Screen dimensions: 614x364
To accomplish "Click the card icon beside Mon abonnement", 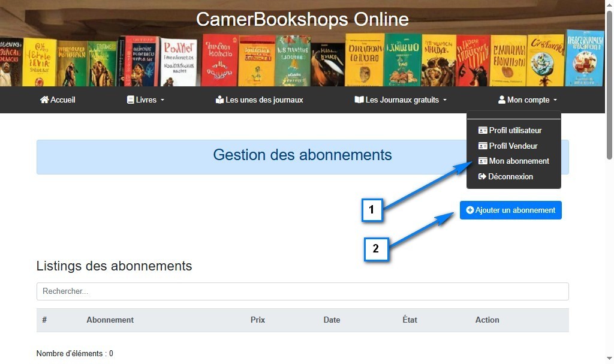I will 483,161.
